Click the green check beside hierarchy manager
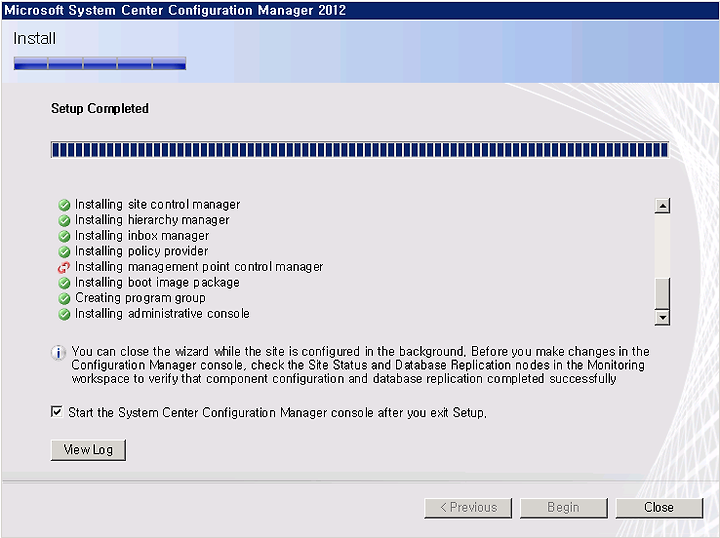720x538 pixels. (64, 220)
